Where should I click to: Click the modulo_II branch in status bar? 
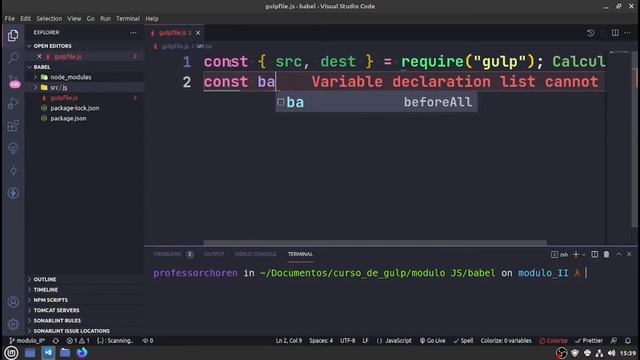pyautogui.click(x=27, y=340)
